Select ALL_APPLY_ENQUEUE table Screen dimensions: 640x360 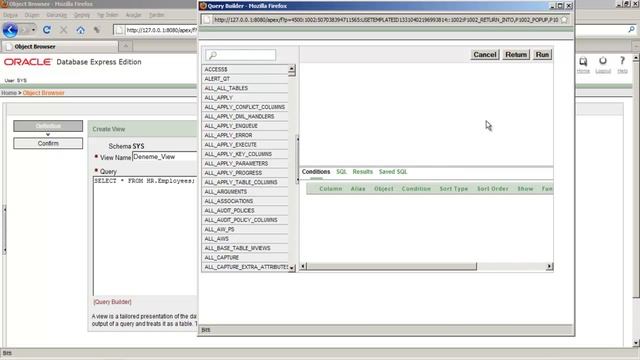(245, 126)
